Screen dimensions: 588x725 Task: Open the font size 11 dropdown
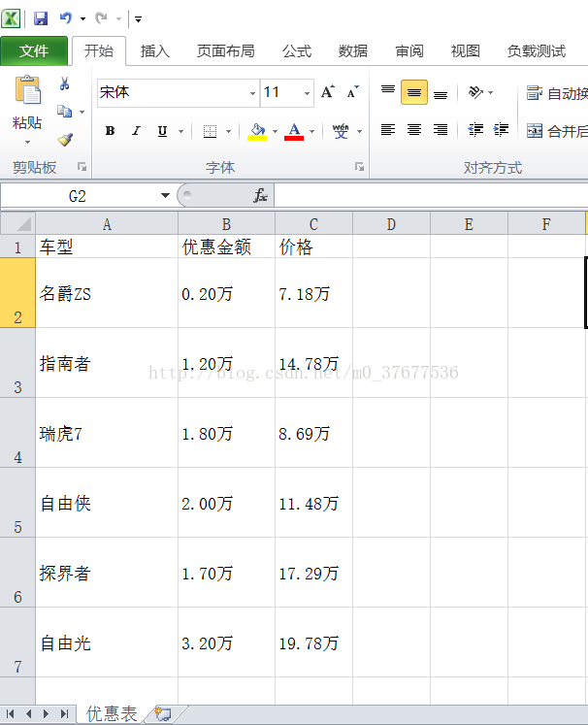point(307,93)
